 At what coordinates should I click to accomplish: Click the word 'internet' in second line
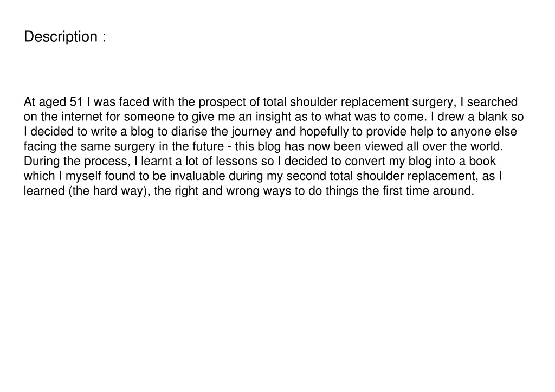[82, 117]
